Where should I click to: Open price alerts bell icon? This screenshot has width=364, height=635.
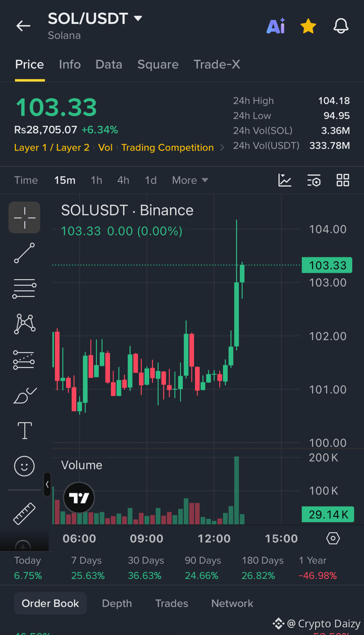341,26
